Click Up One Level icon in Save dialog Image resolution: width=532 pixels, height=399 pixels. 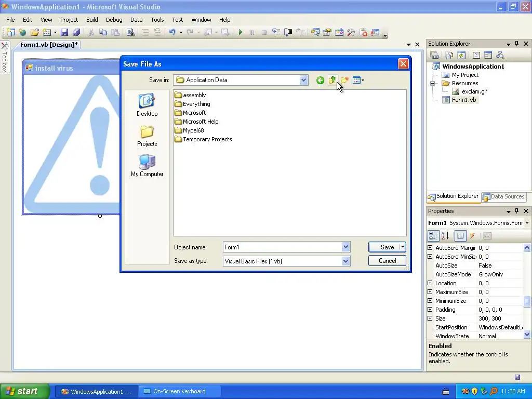click(x=332, y=80)
